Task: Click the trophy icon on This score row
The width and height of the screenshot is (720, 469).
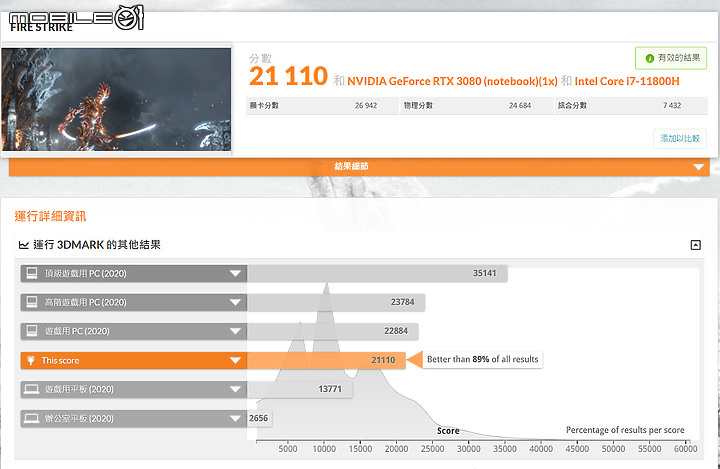Action: click(x=31, y=361)
